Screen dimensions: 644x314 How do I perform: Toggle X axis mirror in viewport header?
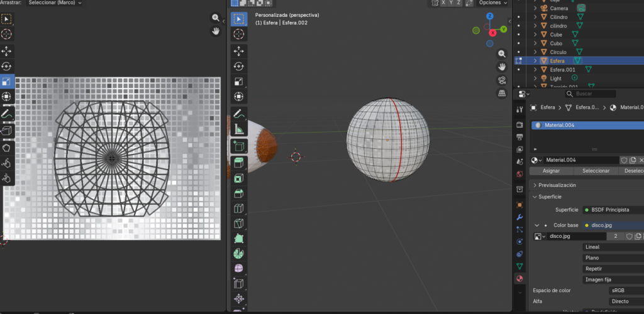(x=443, y=3)
